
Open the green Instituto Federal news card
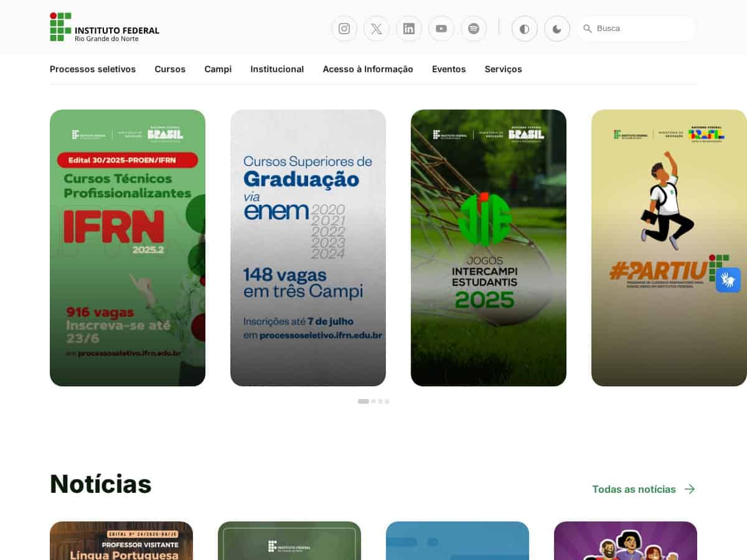(x=289, y=541)
